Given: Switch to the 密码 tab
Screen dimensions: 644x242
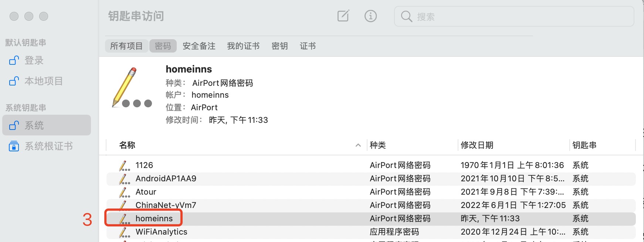Looking at the screenshot, I should tap(163, 46).
